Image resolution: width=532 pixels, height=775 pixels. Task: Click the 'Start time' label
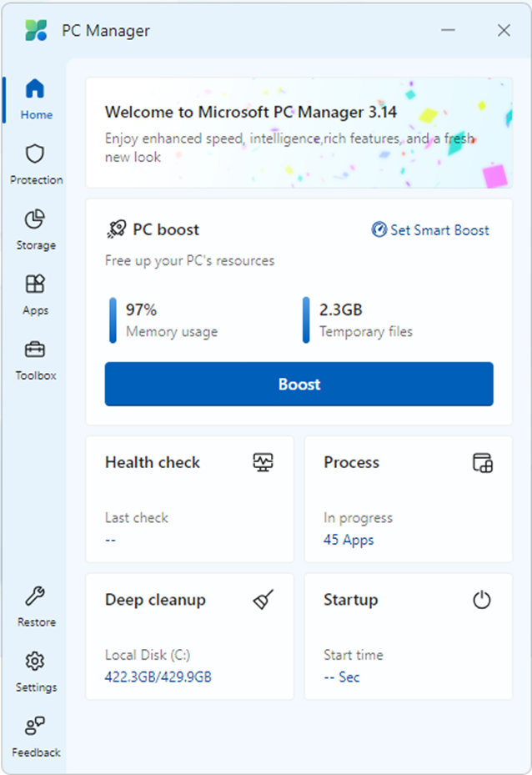point(354,655)
